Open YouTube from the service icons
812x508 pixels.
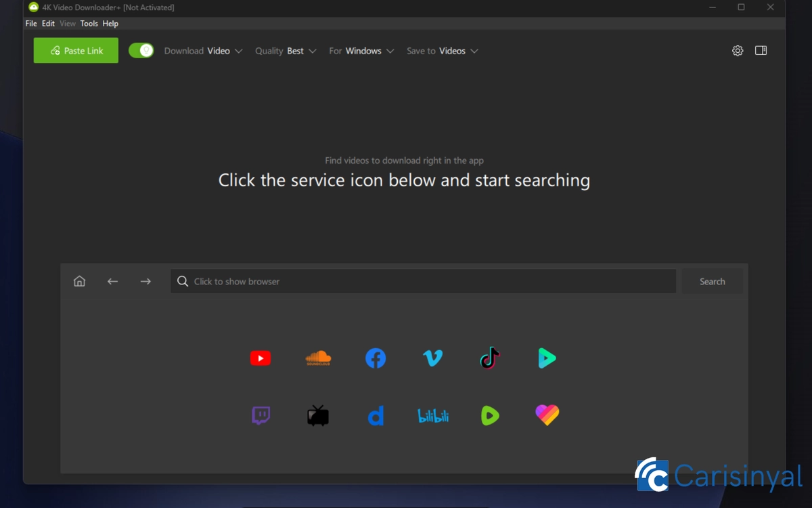tap(261, 358)
